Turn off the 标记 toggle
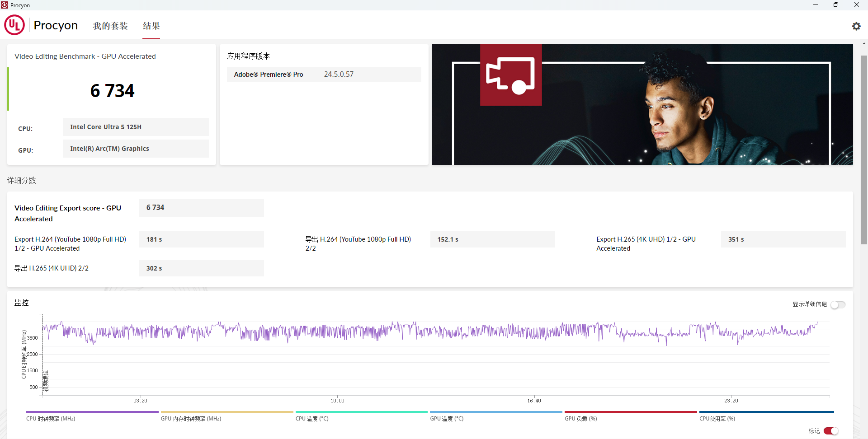 point(831,431)
